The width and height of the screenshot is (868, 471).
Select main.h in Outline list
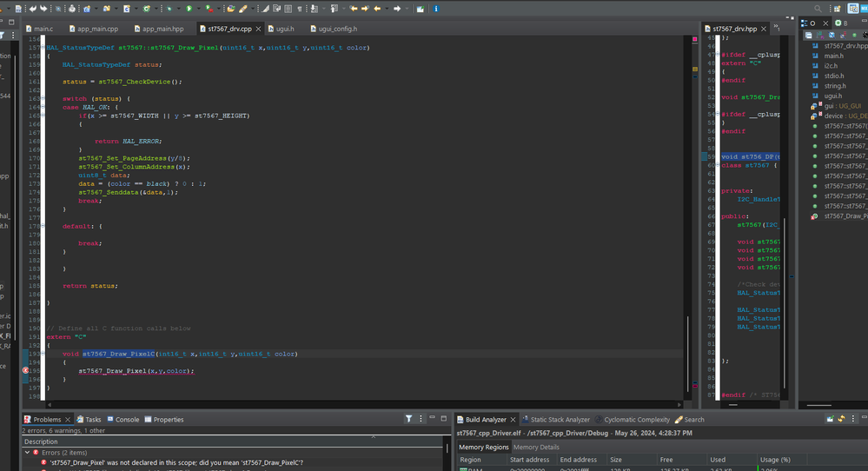coord(833,56)
